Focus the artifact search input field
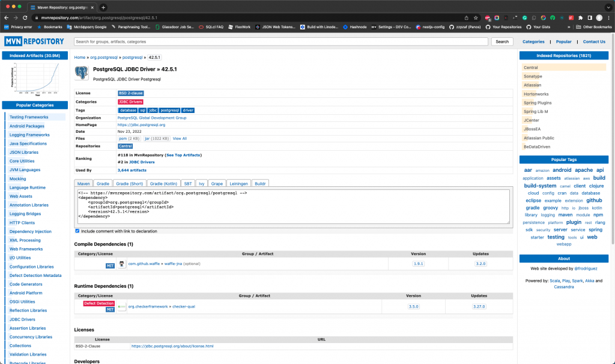This screenshot has height=364, width=615. coord(281,41)
